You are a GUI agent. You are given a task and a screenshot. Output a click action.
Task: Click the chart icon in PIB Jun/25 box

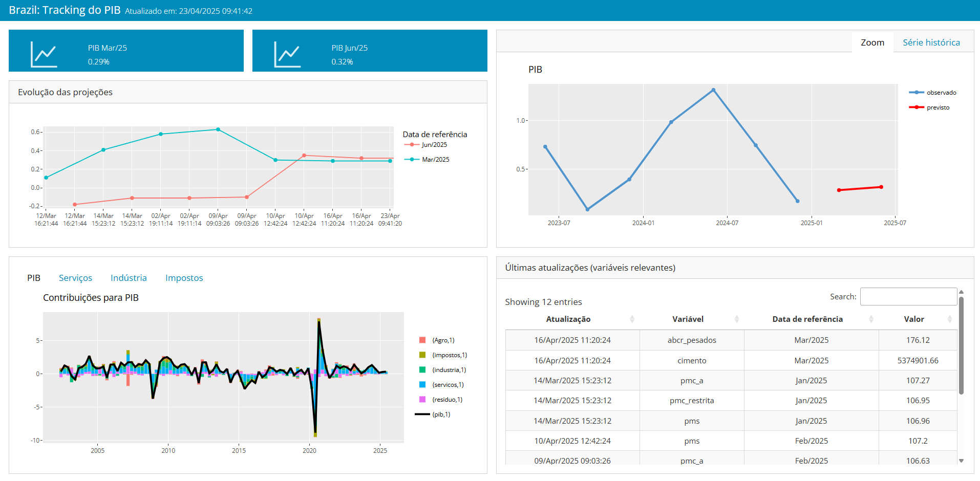point(287,54)
